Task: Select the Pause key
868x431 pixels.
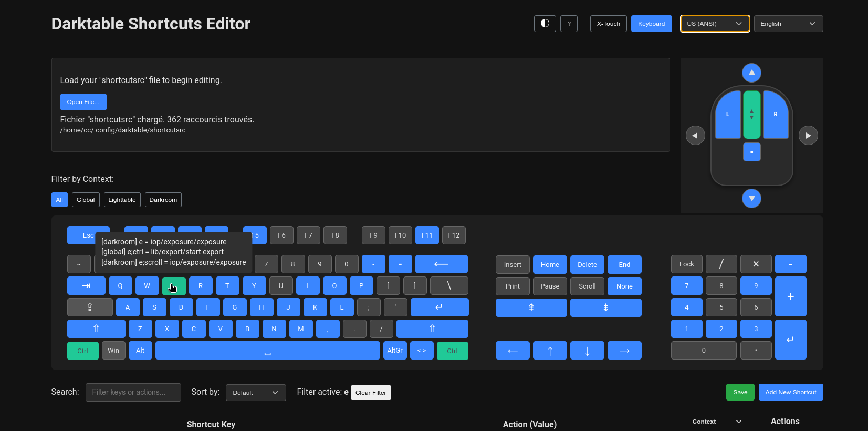Action: [550, 286]
